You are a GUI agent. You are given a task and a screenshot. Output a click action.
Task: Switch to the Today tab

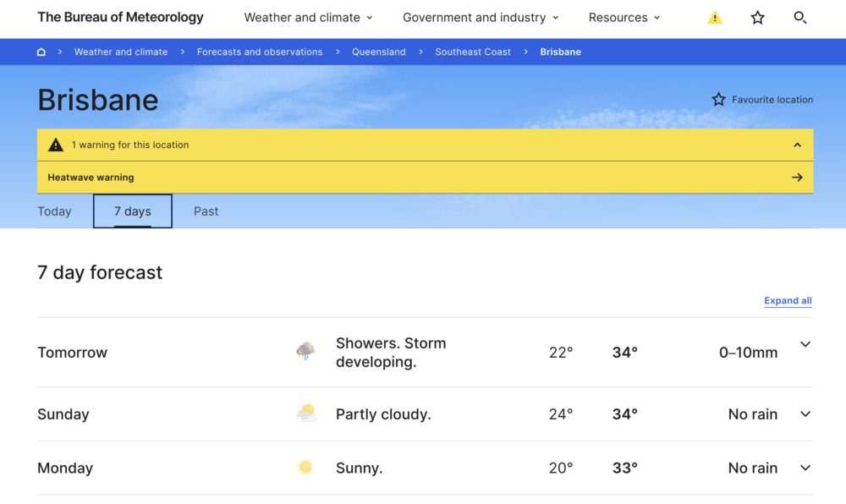point(54,211)
